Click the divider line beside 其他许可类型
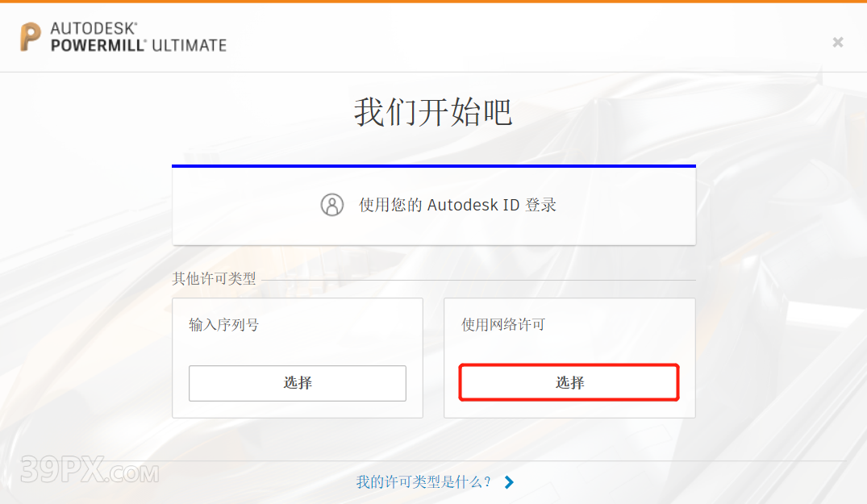The width and height of the screenshot is (867, 504). coord(478,280)
